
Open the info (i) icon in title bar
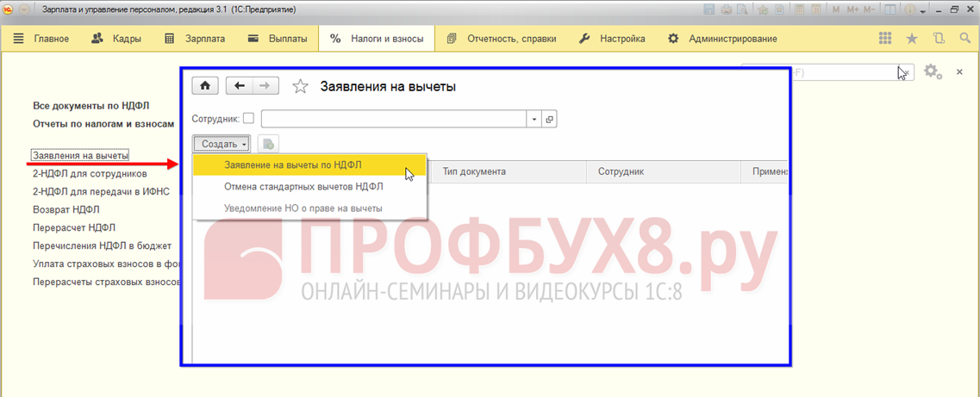pyautogui.click(x=910, y=10)
